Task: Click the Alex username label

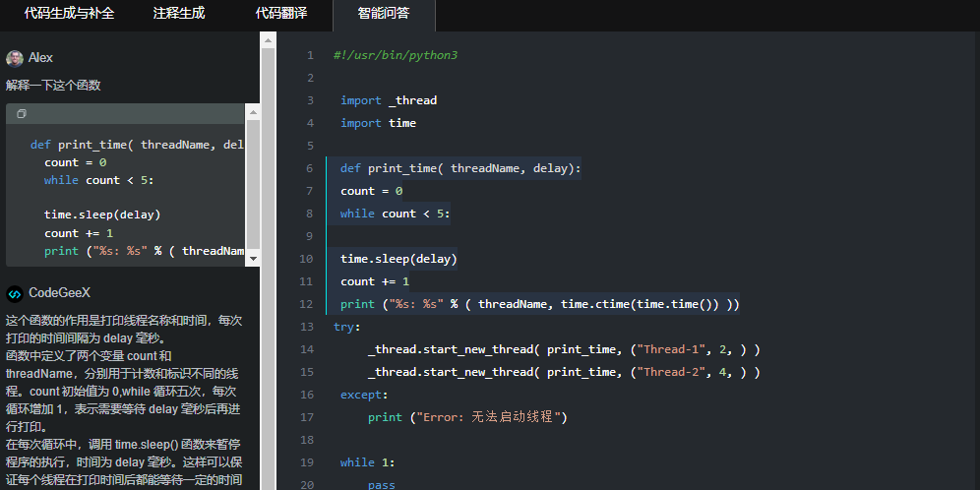Action: pyautogui.click(x=41, y=58)
